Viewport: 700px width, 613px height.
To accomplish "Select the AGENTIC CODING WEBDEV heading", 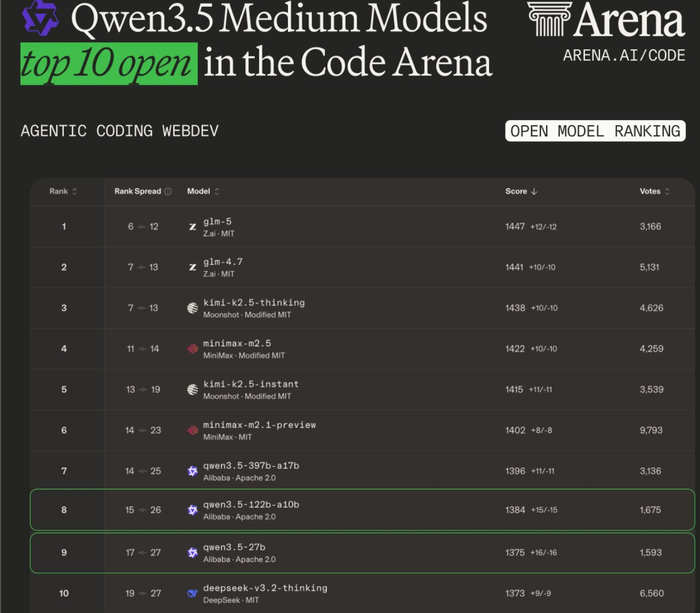I will (119, 131).
